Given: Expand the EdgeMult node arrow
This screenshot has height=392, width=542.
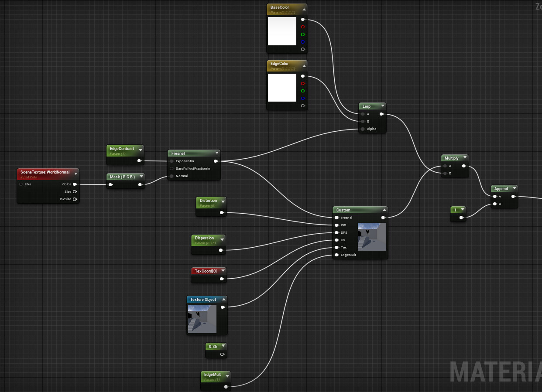Looking at the screenshot, I should pos(227,376).
